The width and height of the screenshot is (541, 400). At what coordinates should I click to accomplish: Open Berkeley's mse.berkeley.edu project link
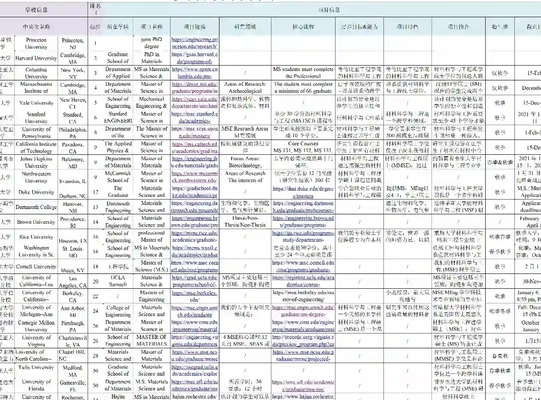[x=195, y=296]
